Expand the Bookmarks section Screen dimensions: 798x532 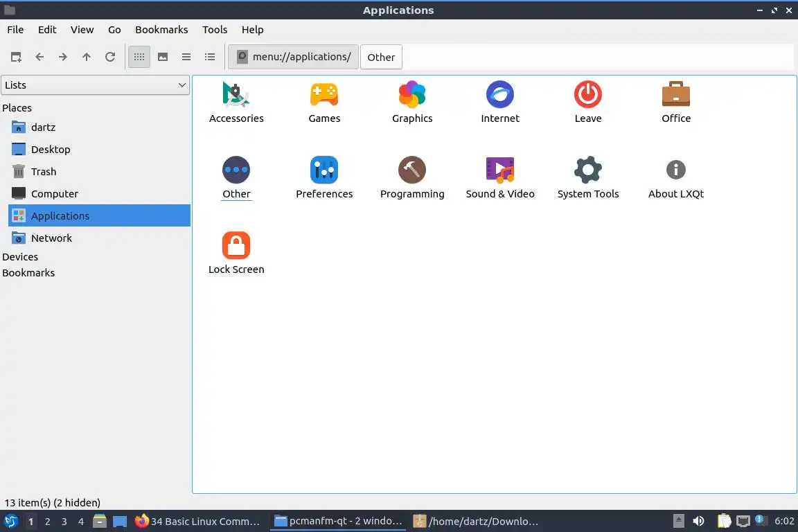28,273
